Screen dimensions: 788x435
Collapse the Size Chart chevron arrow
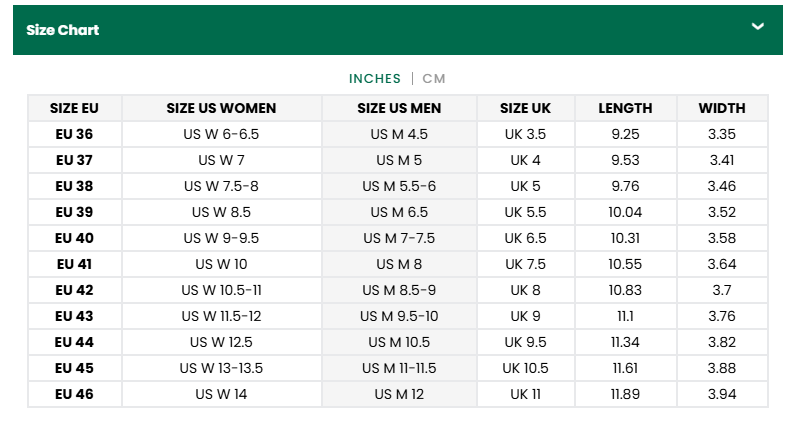pyautogui.click(x=758, y=27)
